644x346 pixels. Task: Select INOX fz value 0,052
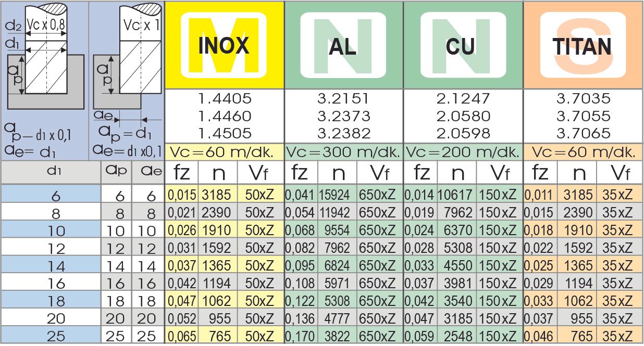pos(181,318)
